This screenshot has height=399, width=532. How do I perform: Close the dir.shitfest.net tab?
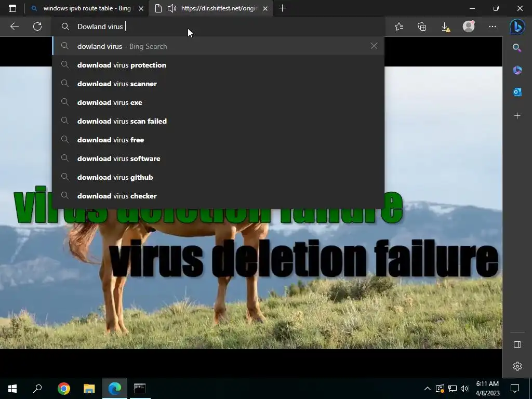[x=265, y=8]
